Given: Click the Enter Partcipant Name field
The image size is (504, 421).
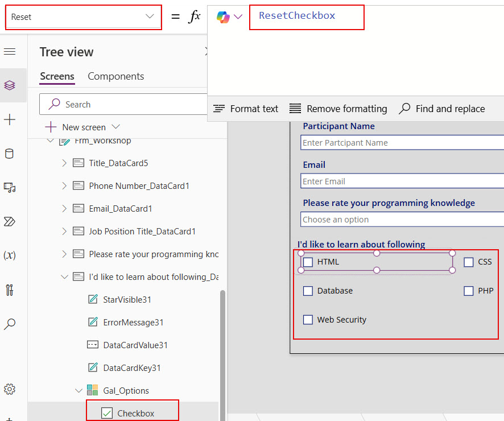Looking at the screenshot, I should (402, 142).
